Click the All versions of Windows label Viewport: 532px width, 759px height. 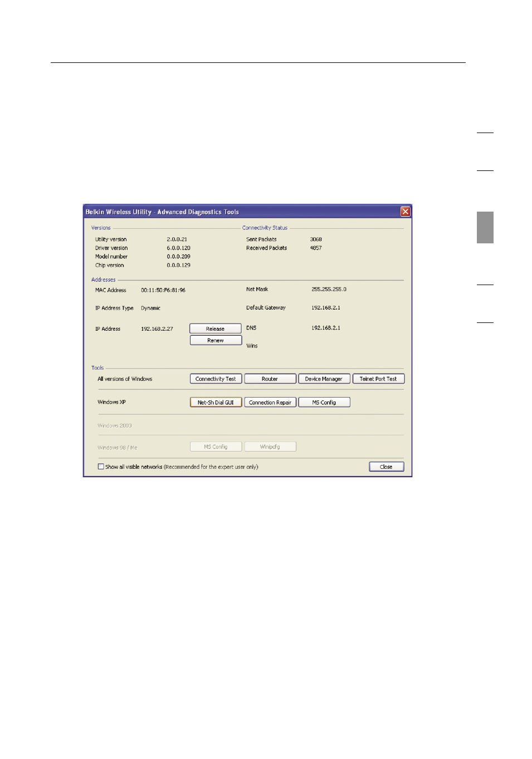[x=125, y=379]
